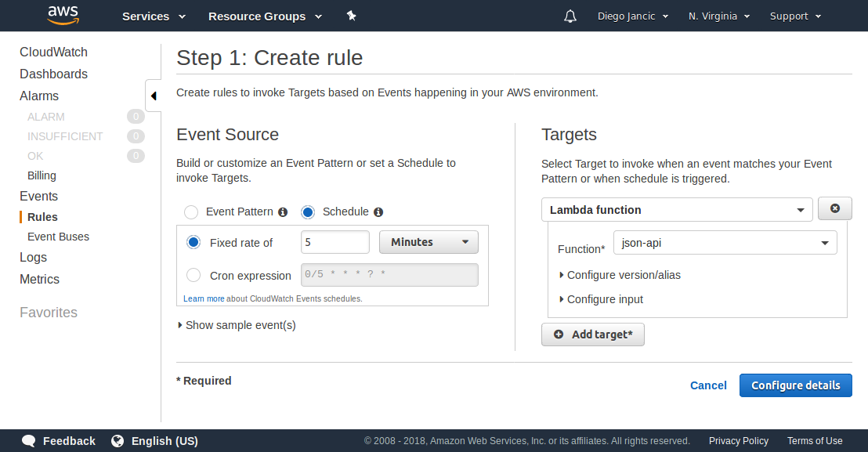
Task: Click the Feedback speech bubble icon
Action: (x=29, y=441)
